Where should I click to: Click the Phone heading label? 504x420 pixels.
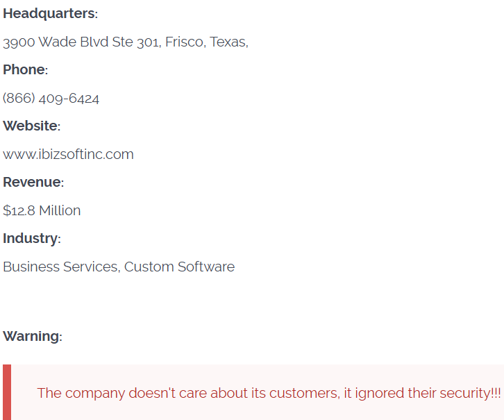[x=24, y=70]
